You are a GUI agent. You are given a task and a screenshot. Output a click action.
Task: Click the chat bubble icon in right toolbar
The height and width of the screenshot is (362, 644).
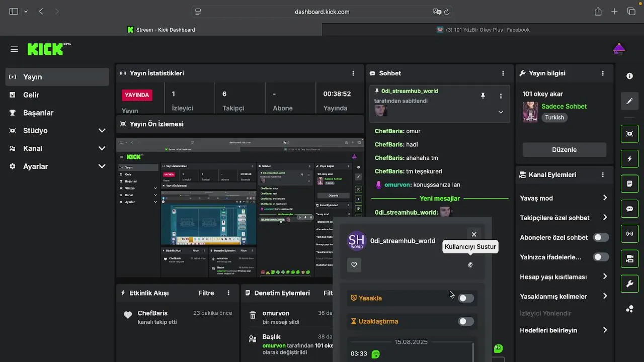(x=629, y=209)
